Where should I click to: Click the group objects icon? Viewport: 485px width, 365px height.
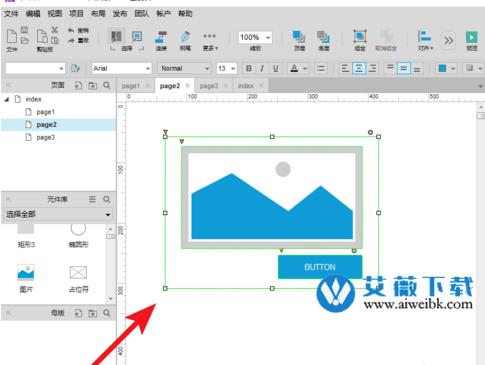click(360, 36)
